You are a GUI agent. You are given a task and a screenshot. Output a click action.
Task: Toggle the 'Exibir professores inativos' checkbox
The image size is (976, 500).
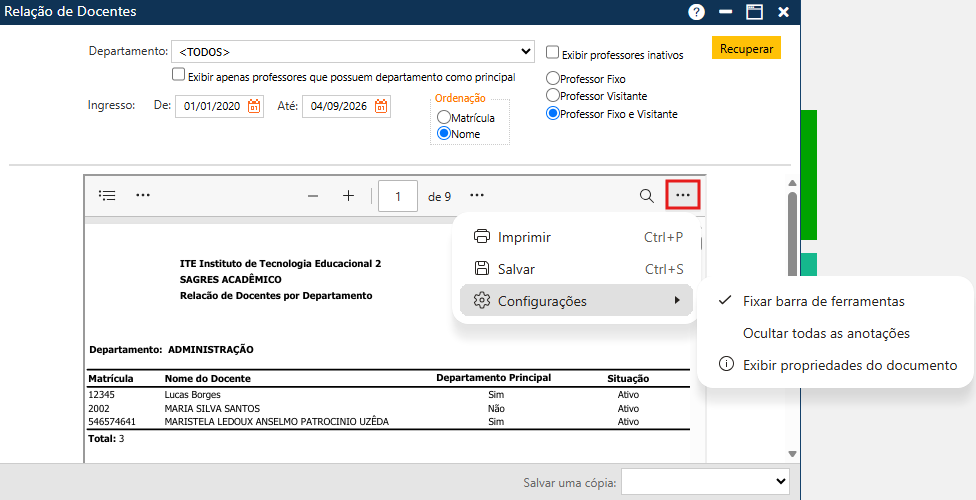point(552,52)
